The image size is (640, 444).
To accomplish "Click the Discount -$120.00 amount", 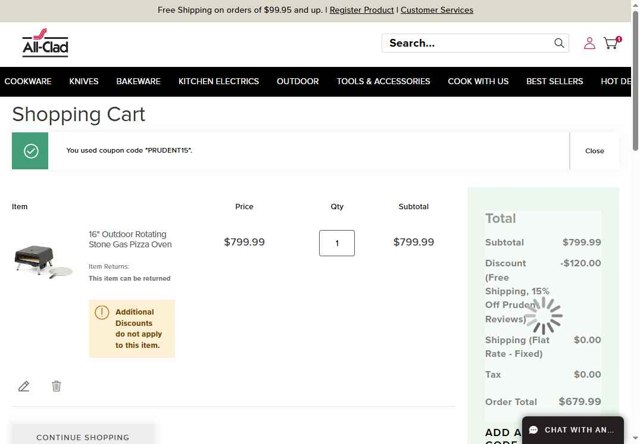I will click(x=580, y=263).
